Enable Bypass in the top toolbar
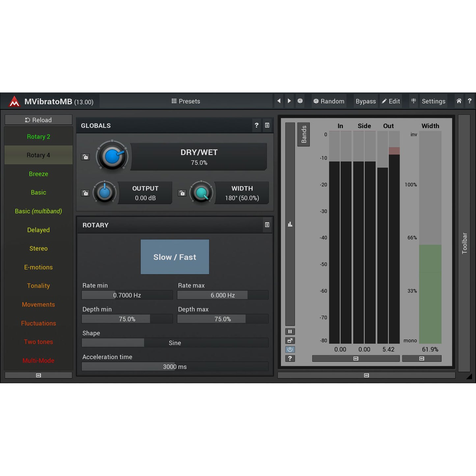This screenshot has width=476, height=476. click(366, 101)
